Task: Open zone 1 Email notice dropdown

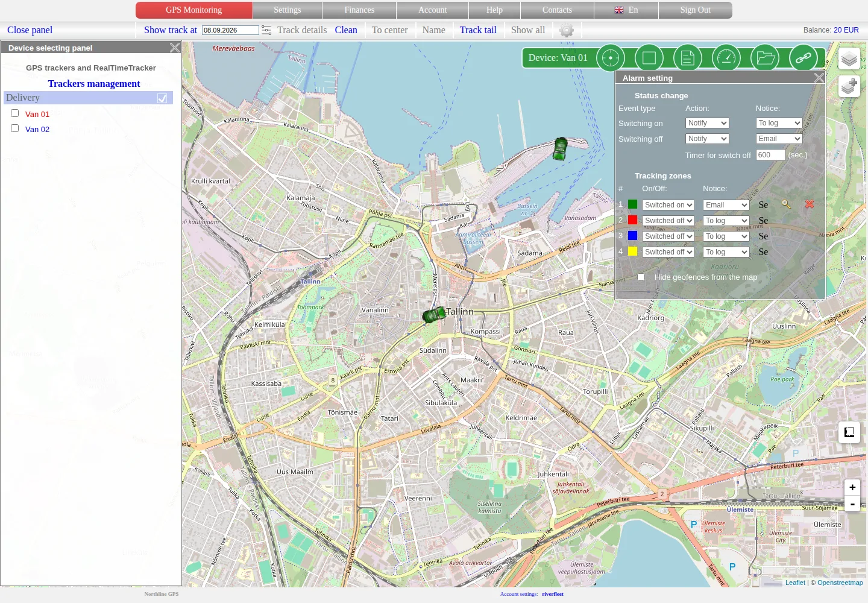Action: click(x=726, y=205)
